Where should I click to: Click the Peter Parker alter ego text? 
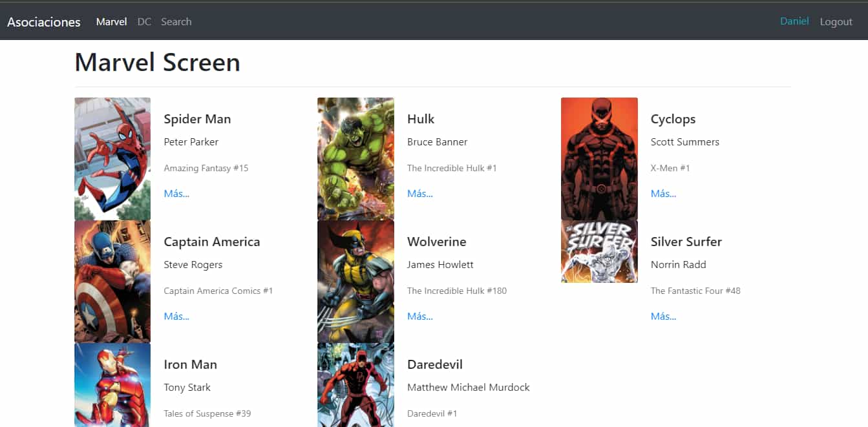(191, 142)
